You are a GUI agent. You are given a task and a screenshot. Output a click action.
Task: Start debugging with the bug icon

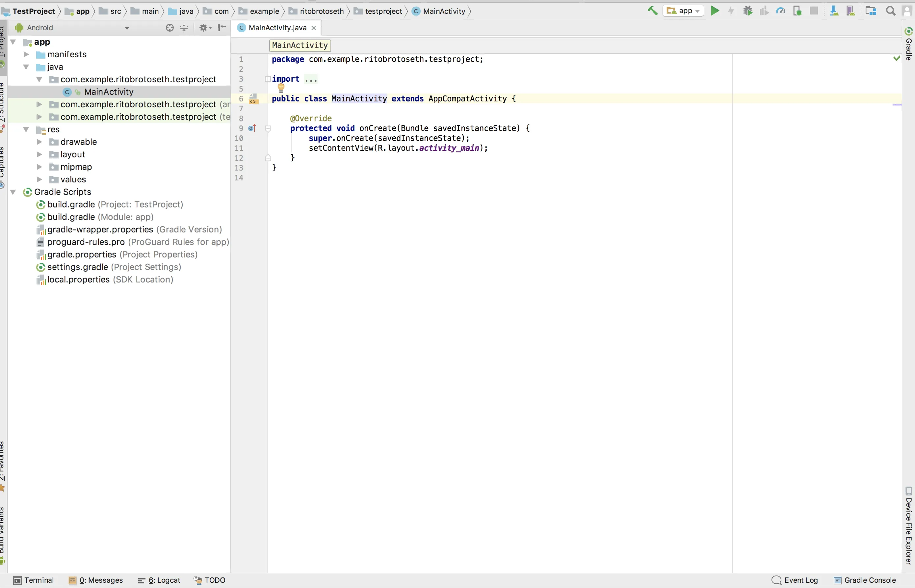747,11
